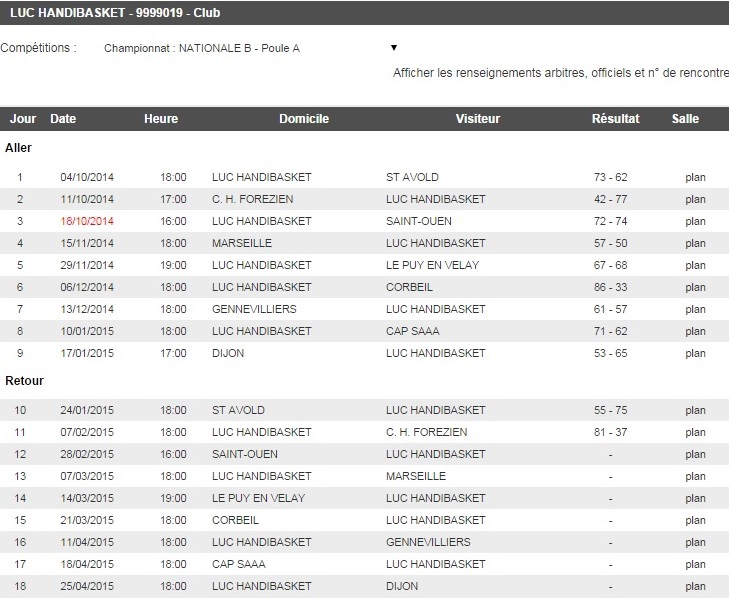Click the Aller section heading
Screen dimensions: 729x598
18,148
